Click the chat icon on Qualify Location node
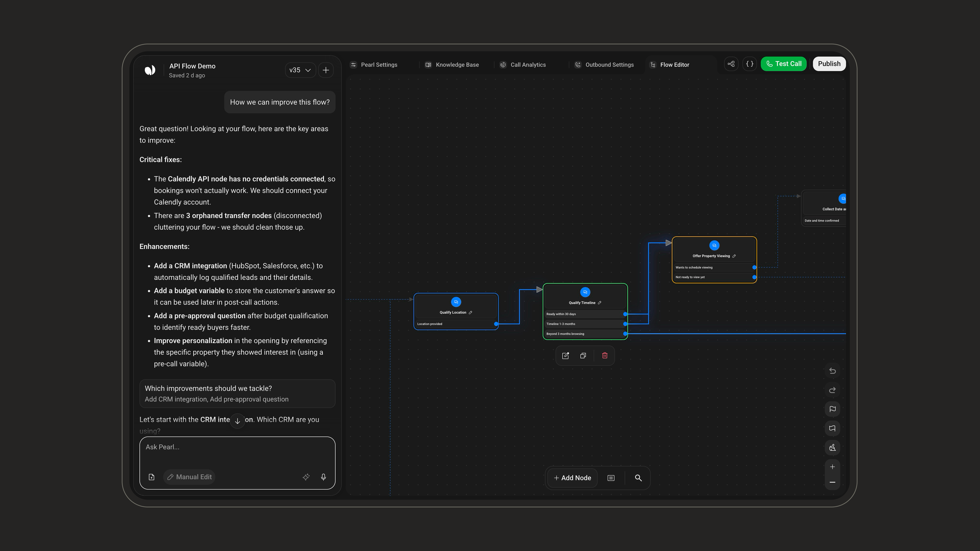980x551 pixels. [456, 302]
